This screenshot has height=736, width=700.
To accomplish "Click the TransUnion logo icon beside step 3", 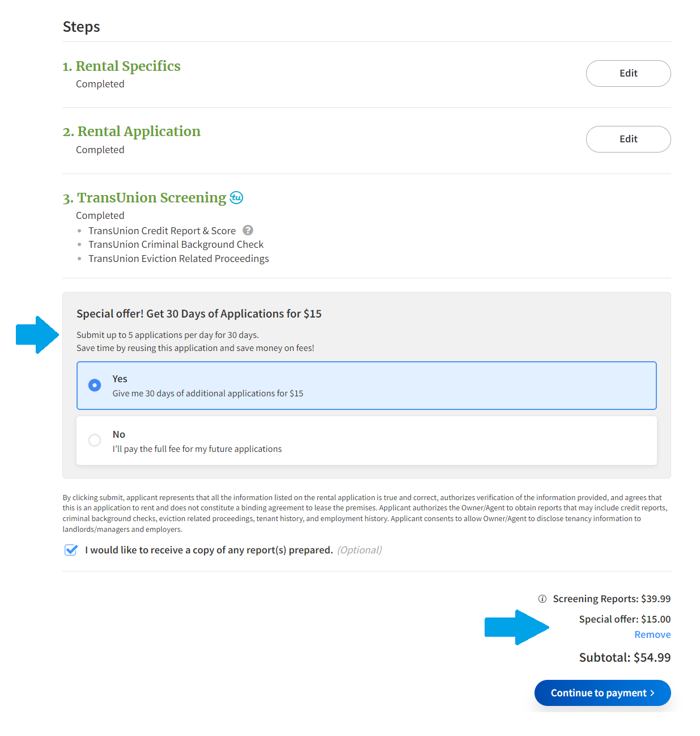I will click(x=237, y=197).
